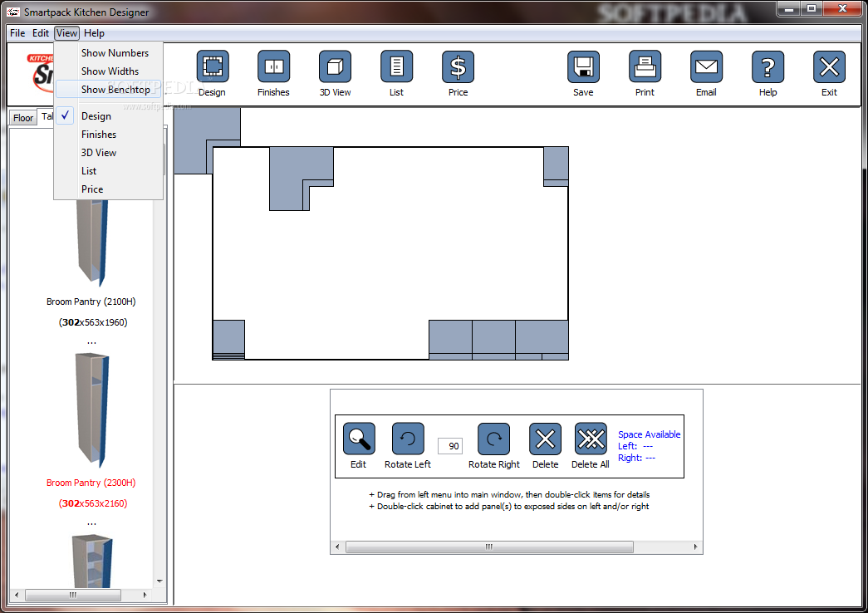Click the control panel's horizontal scrollbar thumb
868x613 pixels.
coord(489,547)
